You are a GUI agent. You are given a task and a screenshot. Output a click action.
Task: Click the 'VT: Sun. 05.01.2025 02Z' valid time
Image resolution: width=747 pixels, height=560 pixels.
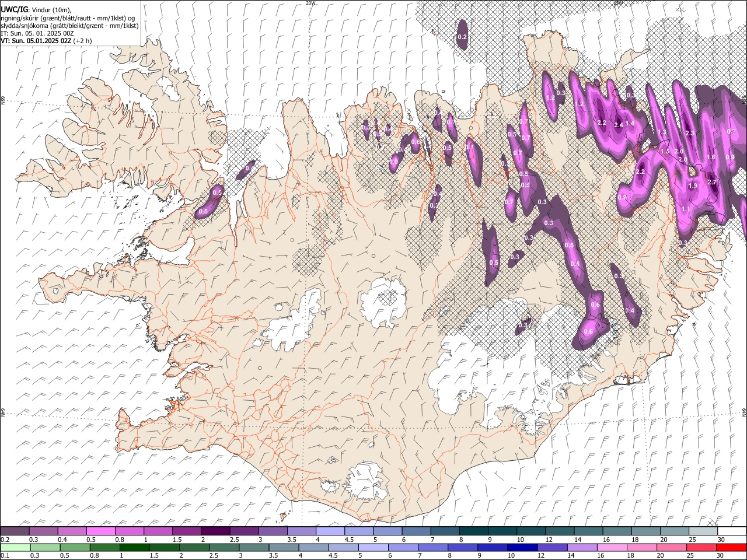[x=36, y=41]
